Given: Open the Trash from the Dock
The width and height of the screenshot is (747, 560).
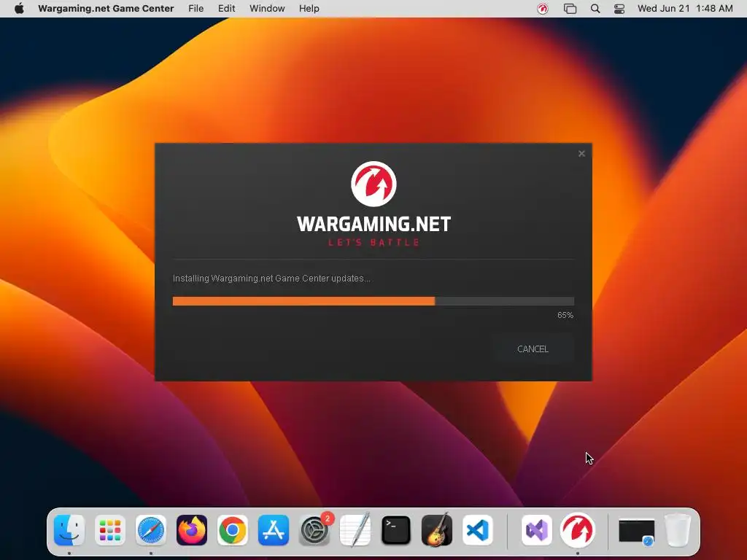Looking at the screenshot, I should [x=677, y=530].
